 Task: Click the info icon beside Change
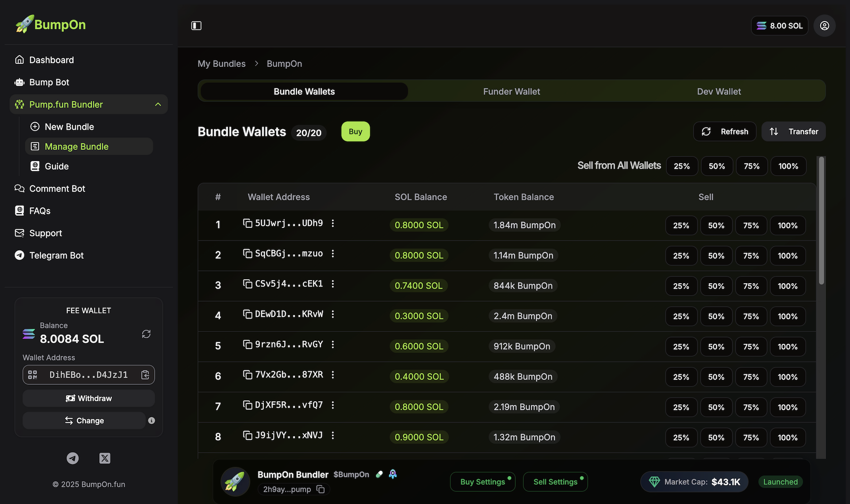pyautogui.click(x=151, y=420)
